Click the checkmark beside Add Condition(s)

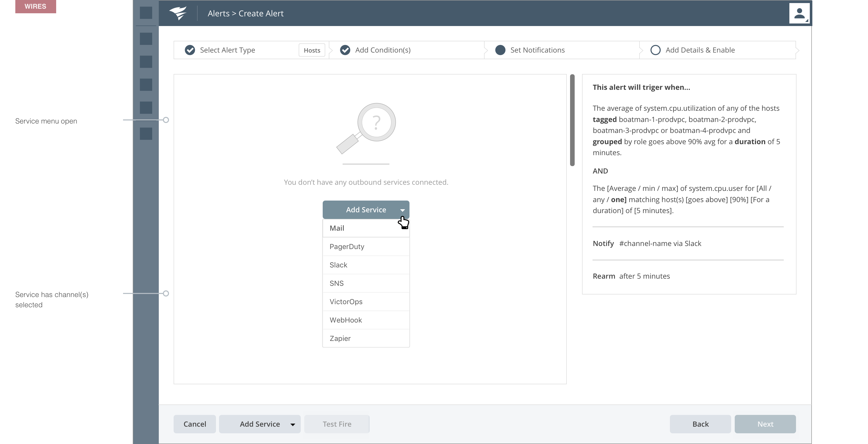click(345, 50)
